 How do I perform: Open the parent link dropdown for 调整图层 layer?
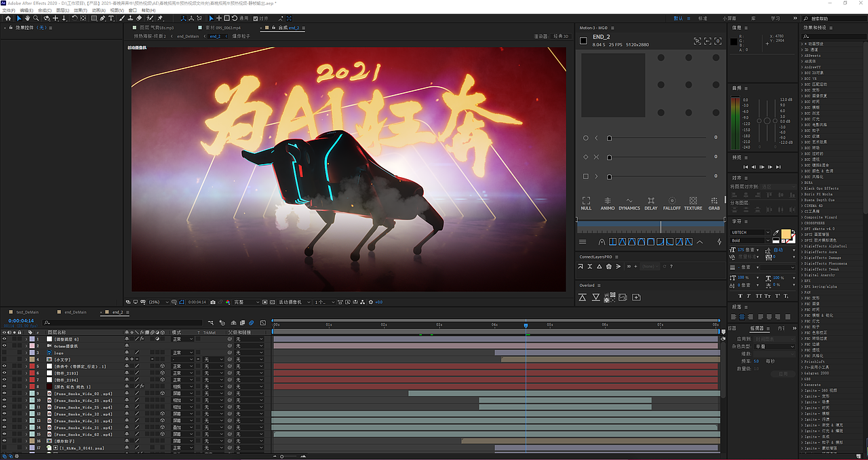tap(249, 339)
